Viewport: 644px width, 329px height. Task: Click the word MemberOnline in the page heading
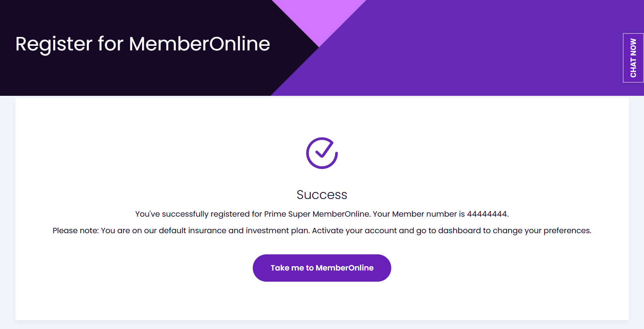coord(199,44)
